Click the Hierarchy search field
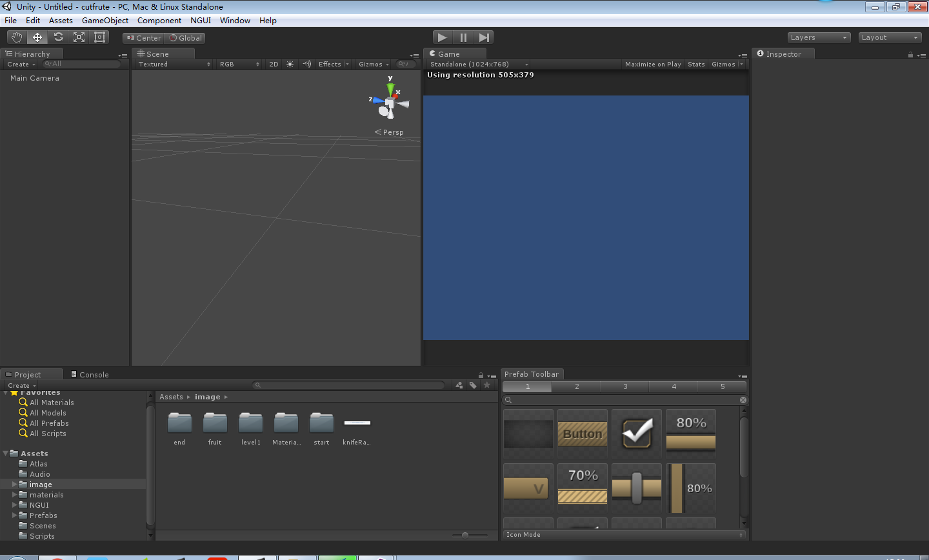Viewport: 929px width, 560px height. pos(81,64)
